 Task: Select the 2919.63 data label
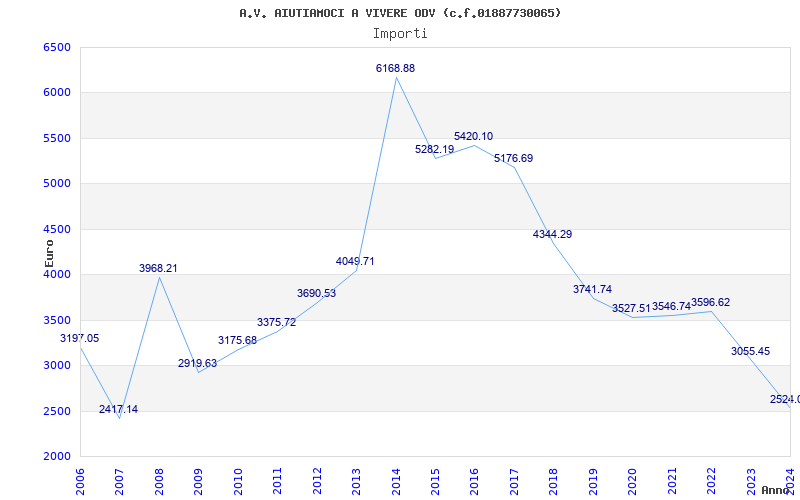197,363
